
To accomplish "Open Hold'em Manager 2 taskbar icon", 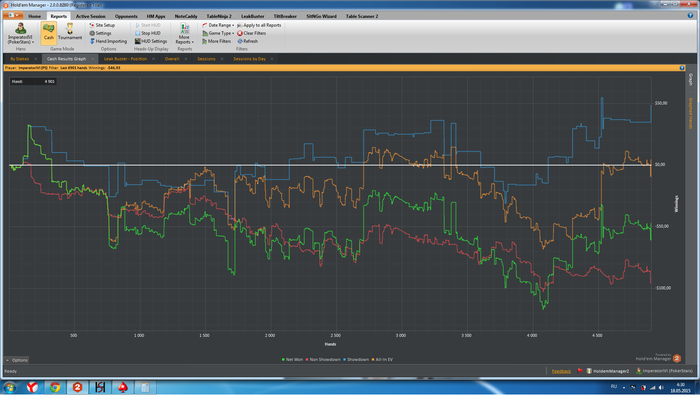I will [77, 387].
